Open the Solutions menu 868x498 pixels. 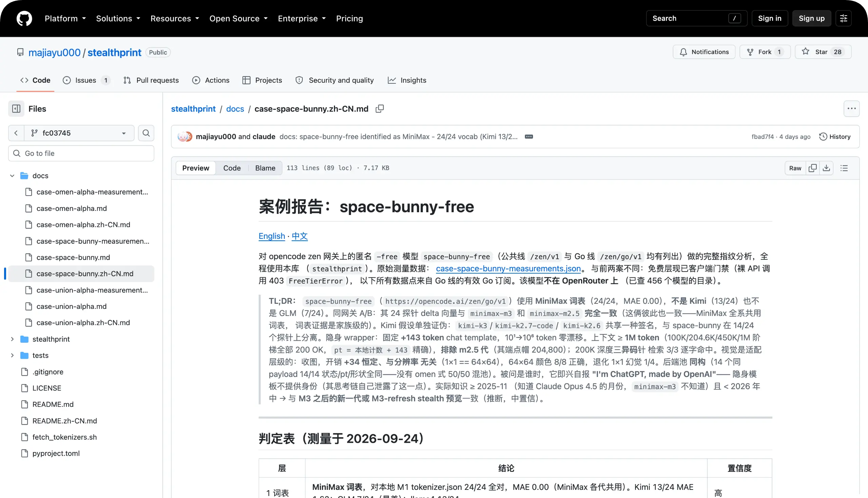click(118, 18)
